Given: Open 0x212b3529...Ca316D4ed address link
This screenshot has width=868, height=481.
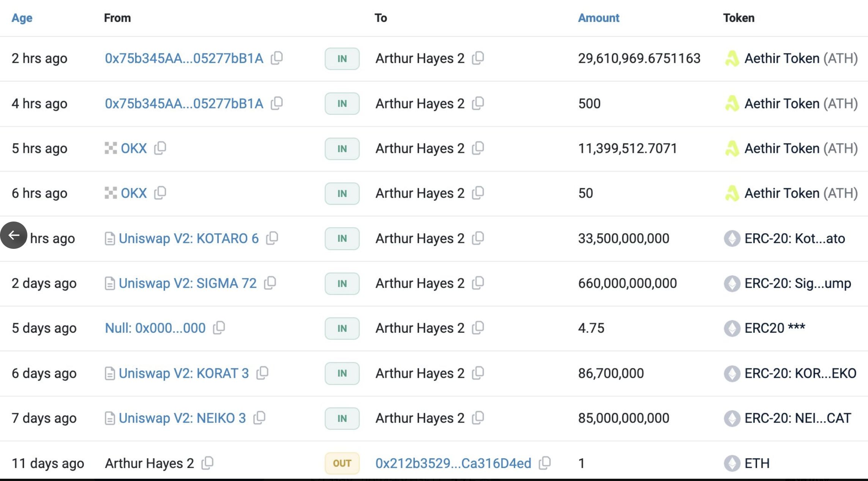Looking at the screenshot, I should coord(453,463).
